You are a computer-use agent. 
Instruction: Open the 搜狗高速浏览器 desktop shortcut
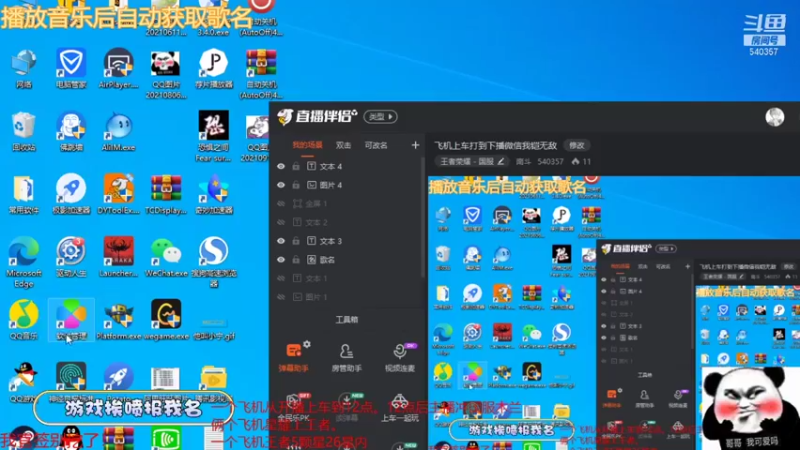click(214, 262)
